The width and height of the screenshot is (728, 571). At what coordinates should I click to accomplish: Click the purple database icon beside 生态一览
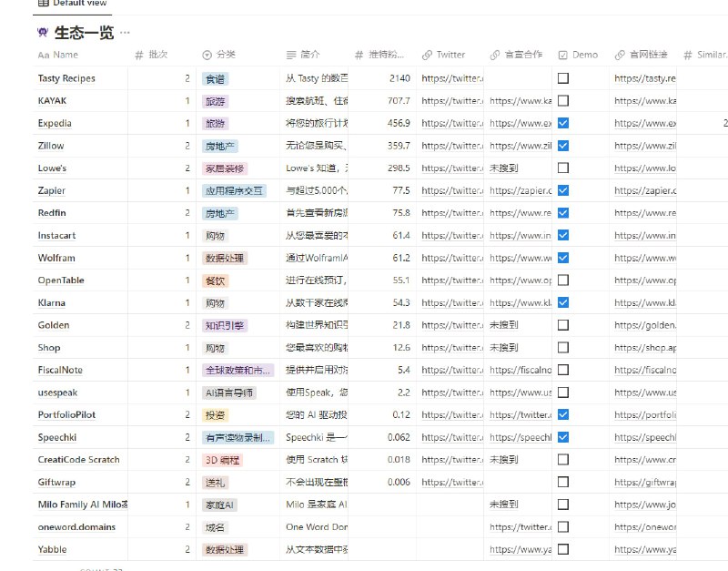(43, 33)
